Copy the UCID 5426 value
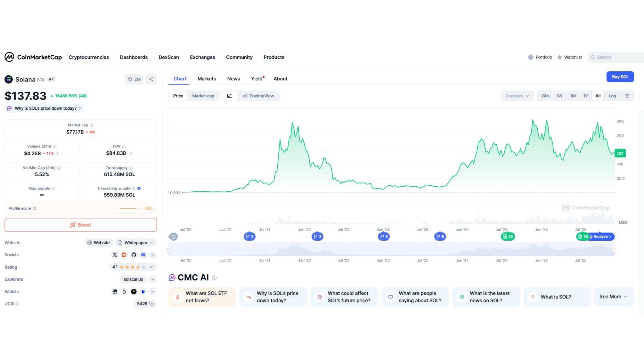 [x=152, y=304]
